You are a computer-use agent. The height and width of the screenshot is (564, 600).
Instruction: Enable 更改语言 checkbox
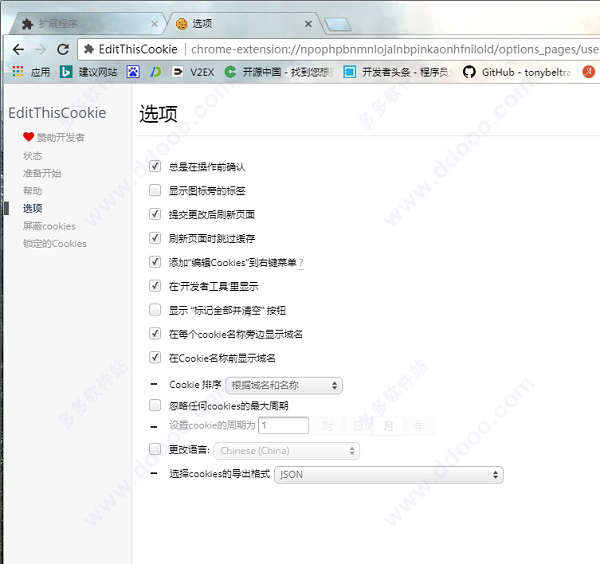click(155, 449)
